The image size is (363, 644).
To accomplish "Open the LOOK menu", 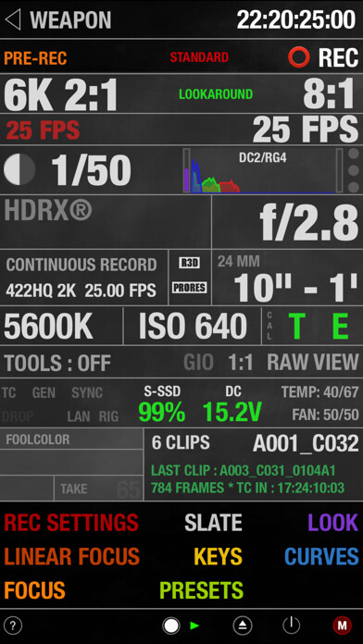I will pos(333,523).
